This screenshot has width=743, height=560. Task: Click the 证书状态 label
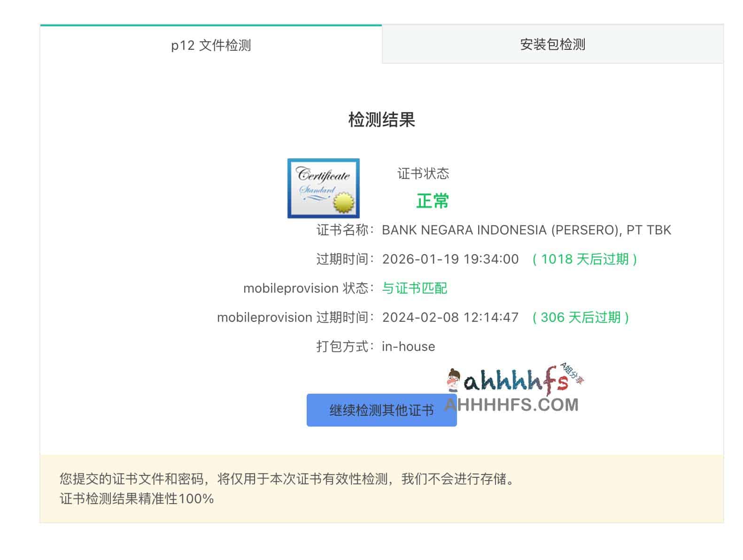point(423,174)
